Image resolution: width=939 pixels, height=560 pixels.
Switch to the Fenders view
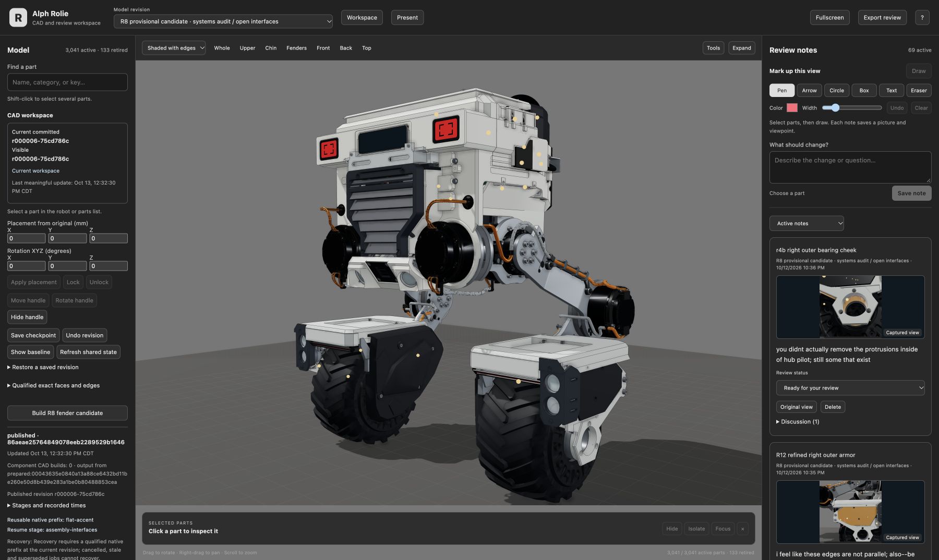296,48
